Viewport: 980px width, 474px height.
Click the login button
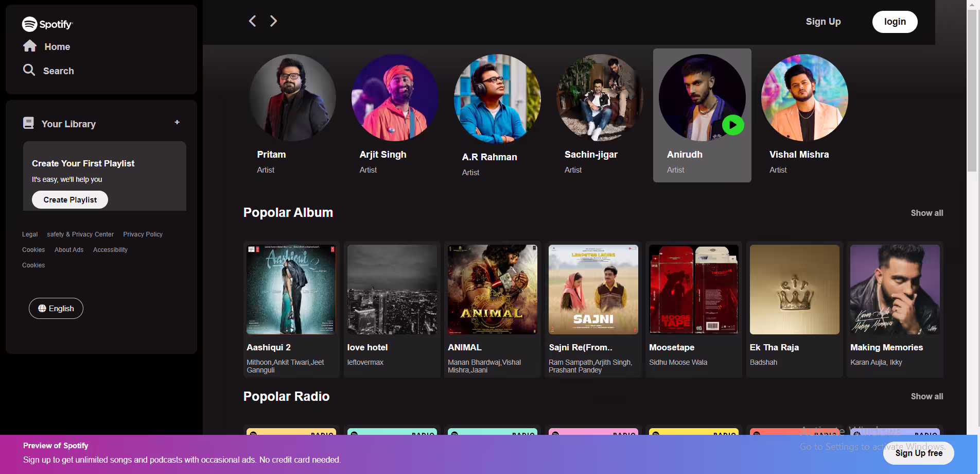(x=895, y=22)
